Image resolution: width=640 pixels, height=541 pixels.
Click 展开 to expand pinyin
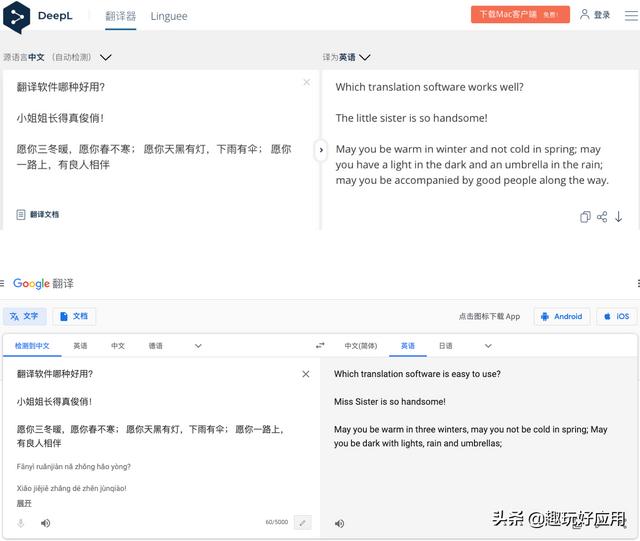tap(24, 503)
